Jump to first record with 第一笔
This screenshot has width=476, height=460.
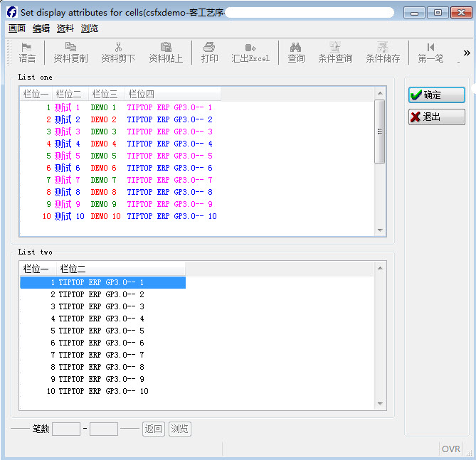(430, 47)
